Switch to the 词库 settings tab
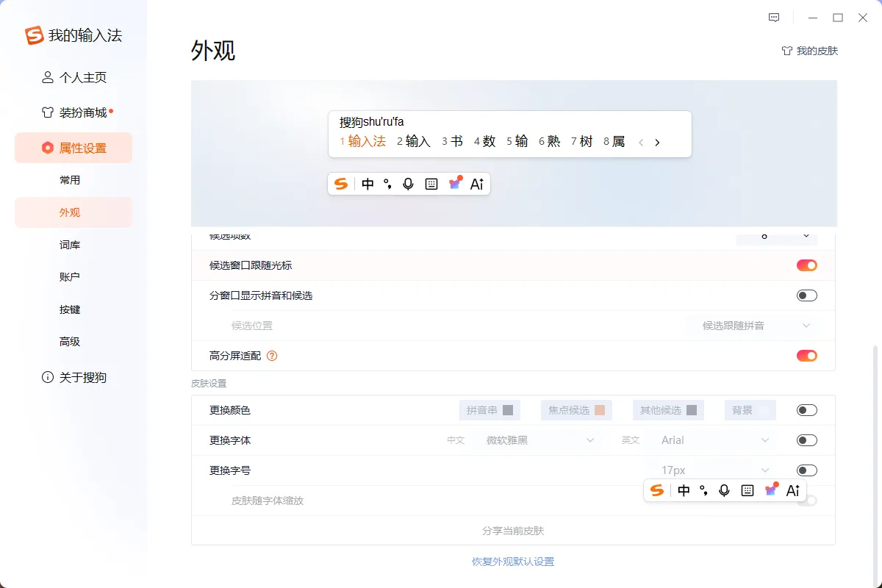The height and width of the screenshot is (588, 882). tap(70, 244)
